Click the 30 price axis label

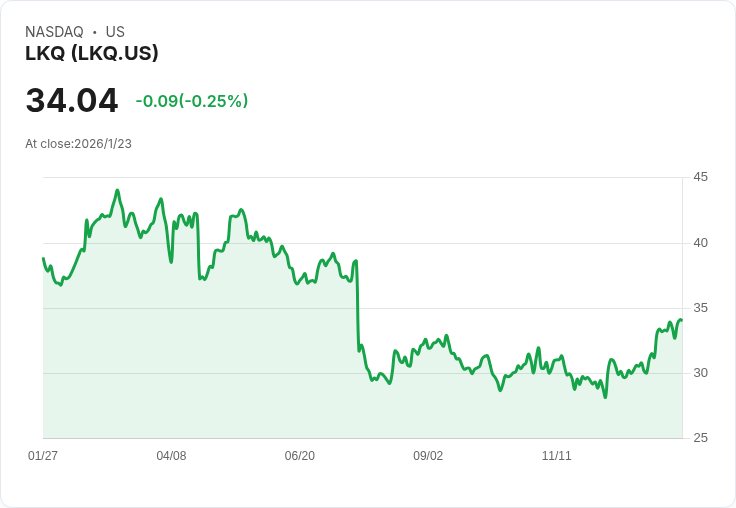point(701,373)
